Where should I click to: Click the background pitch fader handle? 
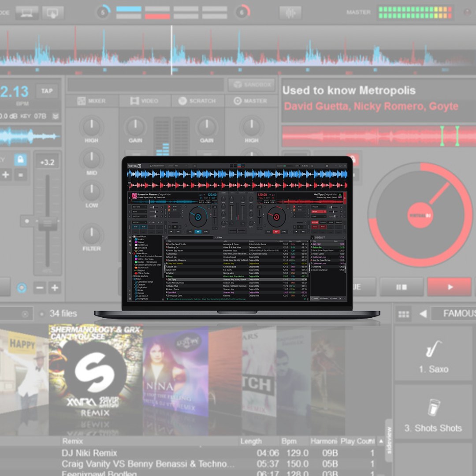(47, 223)
